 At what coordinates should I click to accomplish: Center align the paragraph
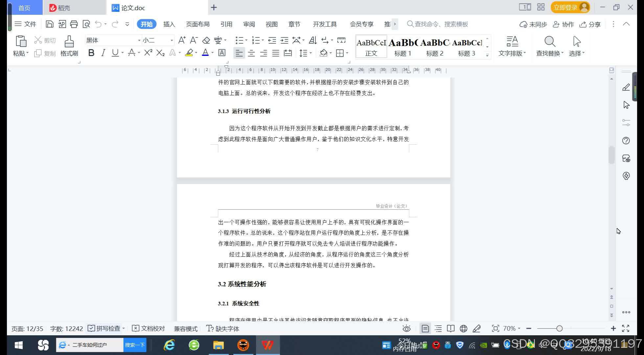(251, 53)
